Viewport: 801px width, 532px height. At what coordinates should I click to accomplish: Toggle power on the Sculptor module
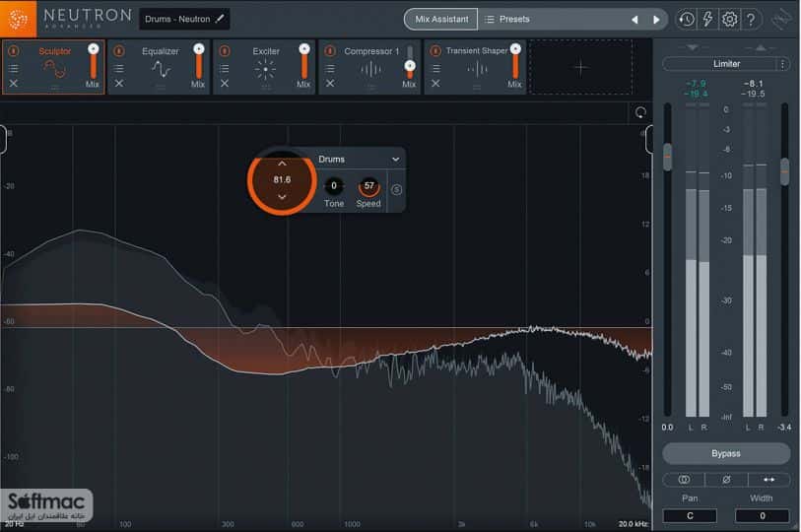14,50
